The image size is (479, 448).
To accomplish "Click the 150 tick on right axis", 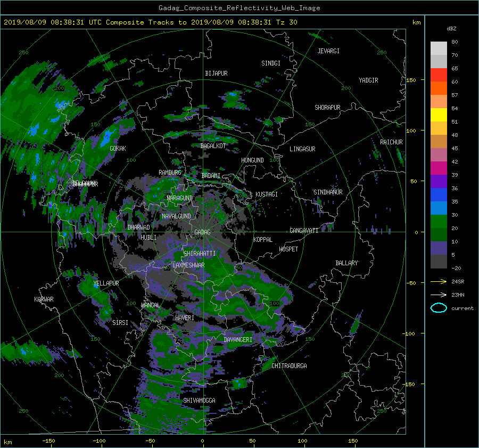I will click(x=411, y=80).
